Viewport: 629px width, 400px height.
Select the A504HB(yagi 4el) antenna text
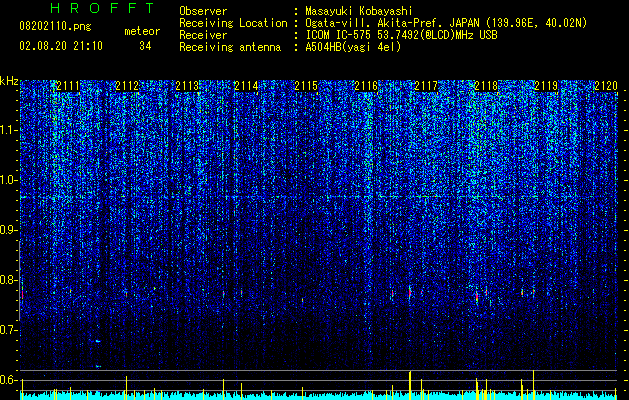353,47
